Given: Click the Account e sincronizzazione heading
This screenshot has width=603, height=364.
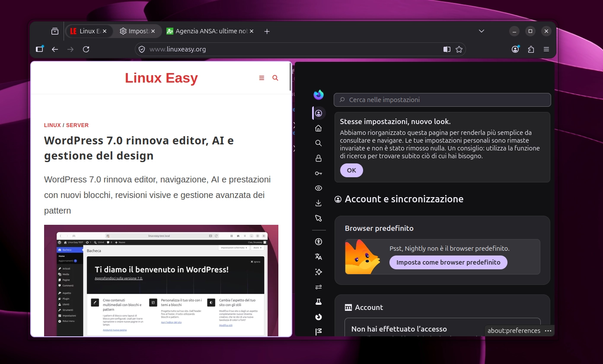Looking at the screenshot, I should click(x=404, y=199).
